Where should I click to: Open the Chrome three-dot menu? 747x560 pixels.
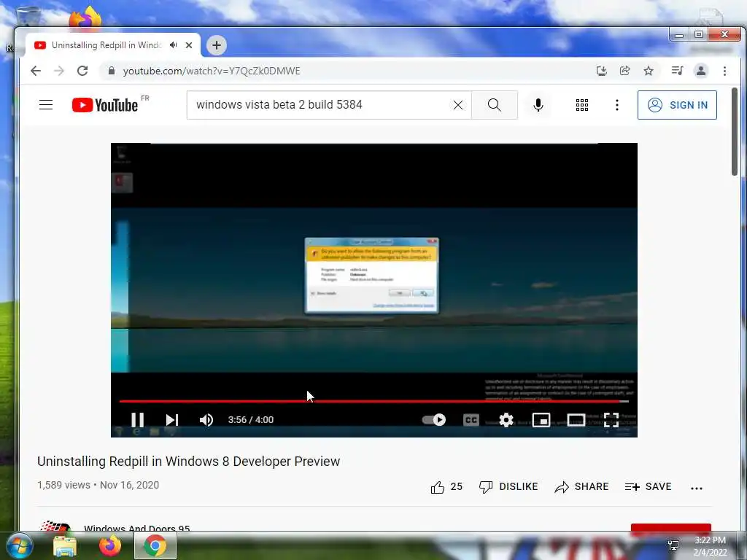pyautogui.click(x=724, y=71)
